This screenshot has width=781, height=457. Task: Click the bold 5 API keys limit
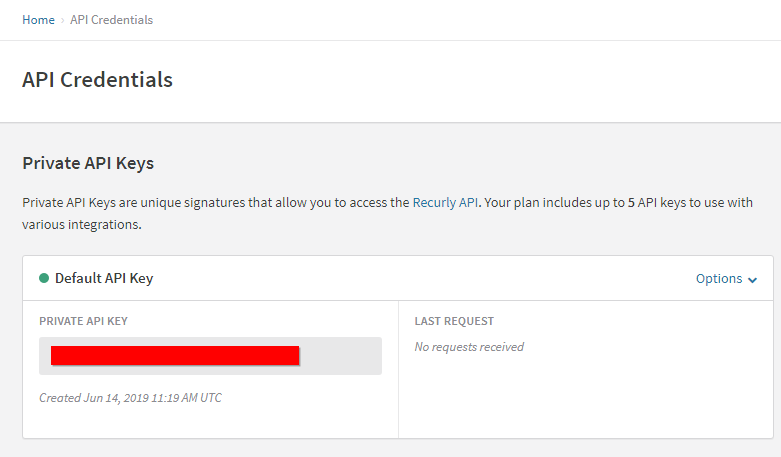click(x=631, y=203)
